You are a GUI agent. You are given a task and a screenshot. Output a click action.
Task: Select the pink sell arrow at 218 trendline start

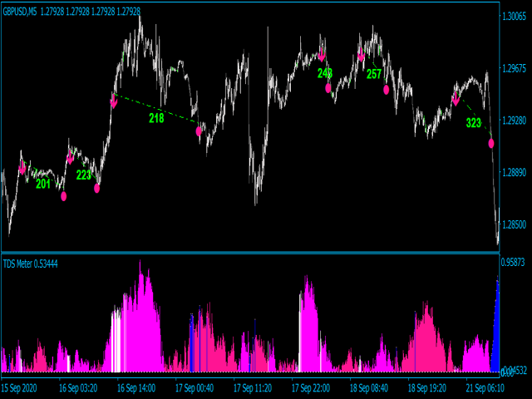[114, 101]
